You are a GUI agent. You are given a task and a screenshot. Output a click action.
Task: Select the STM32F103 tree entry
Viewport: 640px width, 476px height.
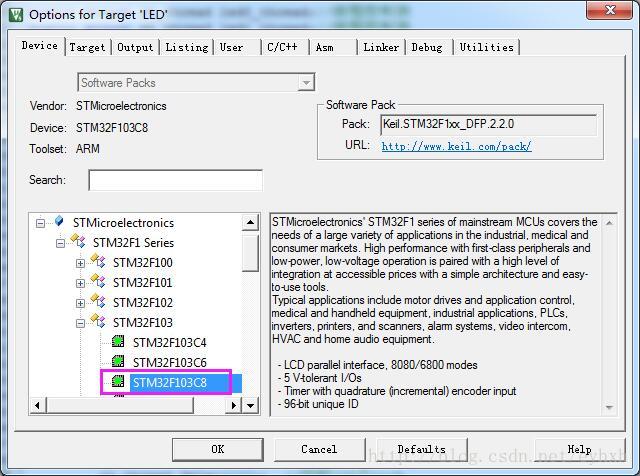(143, 323)
